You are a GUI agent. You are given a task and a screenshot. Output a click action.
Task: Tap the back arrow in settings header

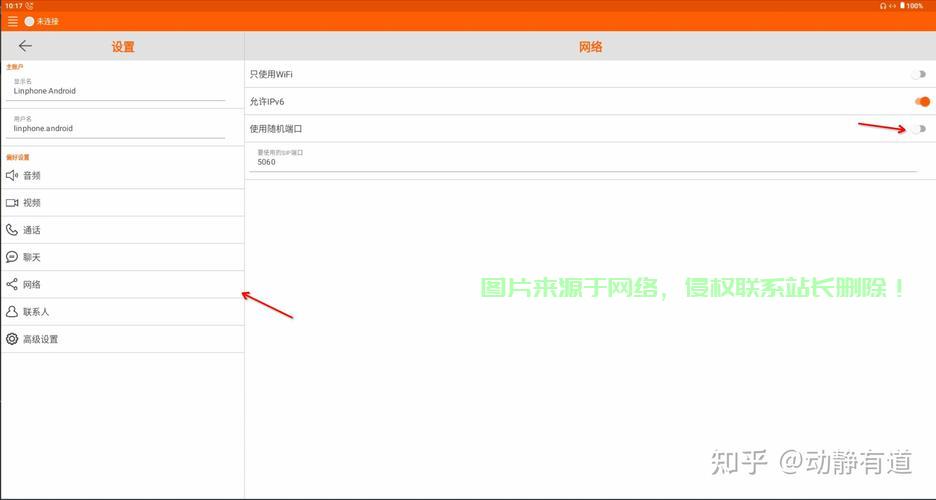25,46
